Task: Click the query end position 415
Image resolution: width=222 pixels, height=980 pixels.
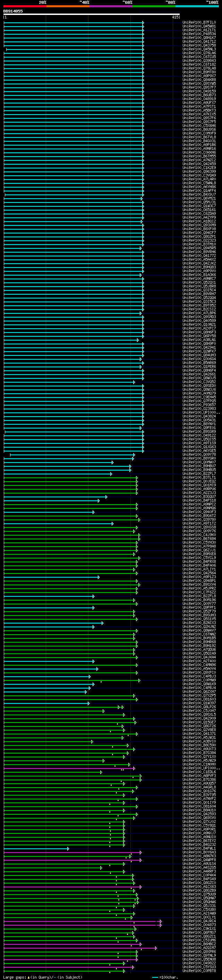Action: pyautogui.click(x=175, y=17)
